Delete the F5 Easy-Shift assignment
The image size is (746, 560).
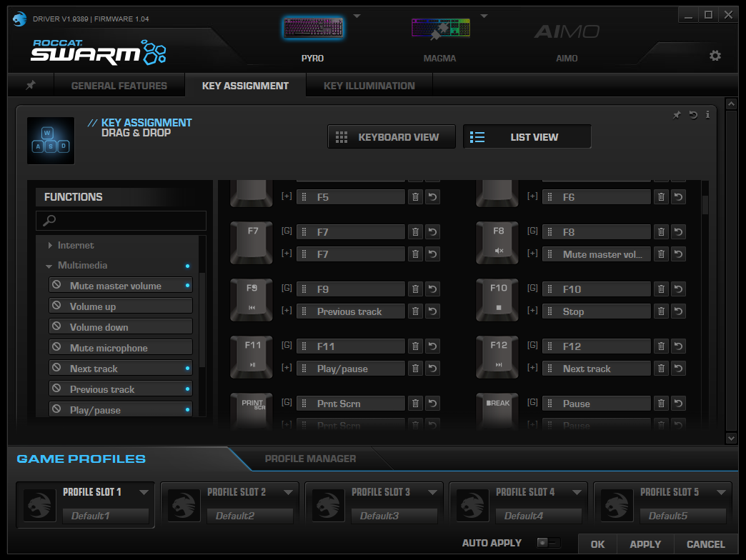coord(415,197)
